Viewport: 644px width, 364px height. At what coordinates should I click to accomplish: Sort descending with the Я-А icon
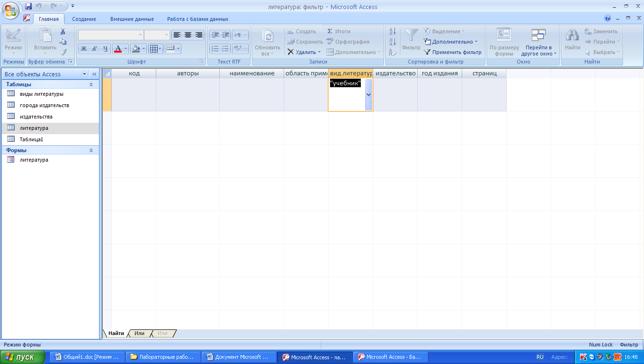tap(392, 42)
